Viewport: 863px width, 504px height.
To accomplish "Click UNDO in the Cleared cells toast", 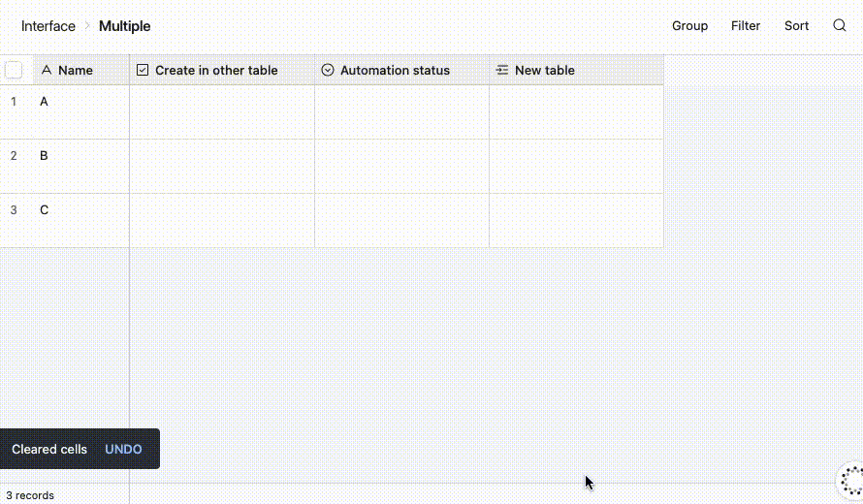I will (123, 449).
